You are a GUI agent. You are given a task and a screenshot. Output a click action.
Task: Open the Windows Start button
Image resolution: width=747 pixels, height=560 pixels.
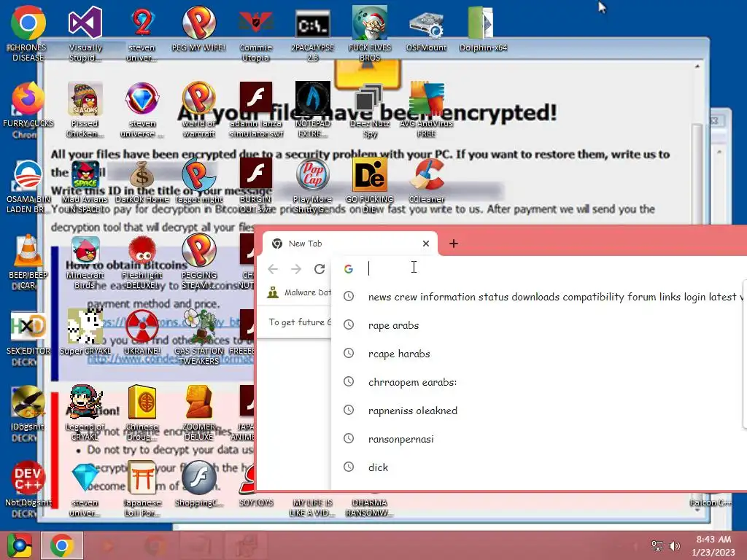pyautogui.click(x=19, y=545)
